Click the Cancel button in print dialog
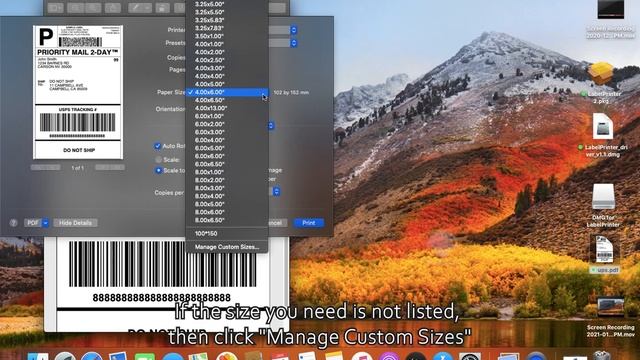Viewport: 640px width, 360px height. pos(277,223)
